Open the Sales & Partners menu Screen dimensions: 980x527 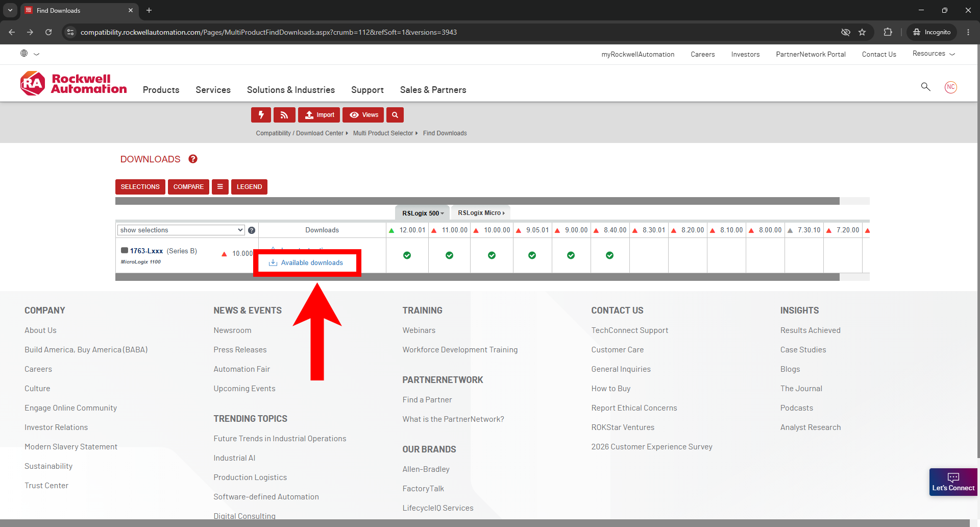point(433,90)
